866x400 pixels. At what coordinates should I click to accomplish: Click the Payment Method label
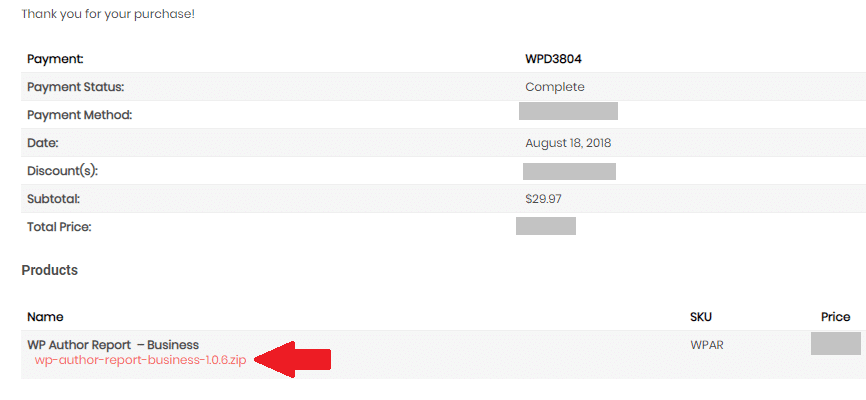[x=80, y=115]
